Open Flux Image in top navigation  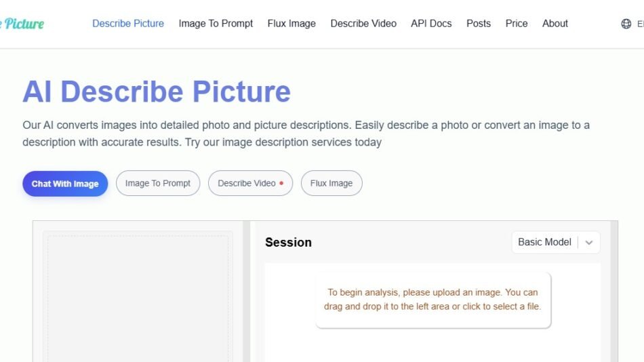[291, 24]
